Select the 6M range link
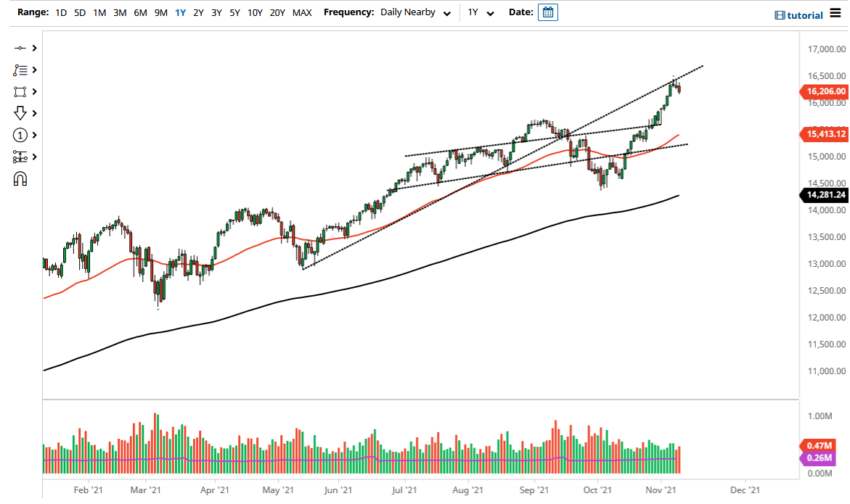The width and height of the screenshot is (850, 504). point(140,12)
